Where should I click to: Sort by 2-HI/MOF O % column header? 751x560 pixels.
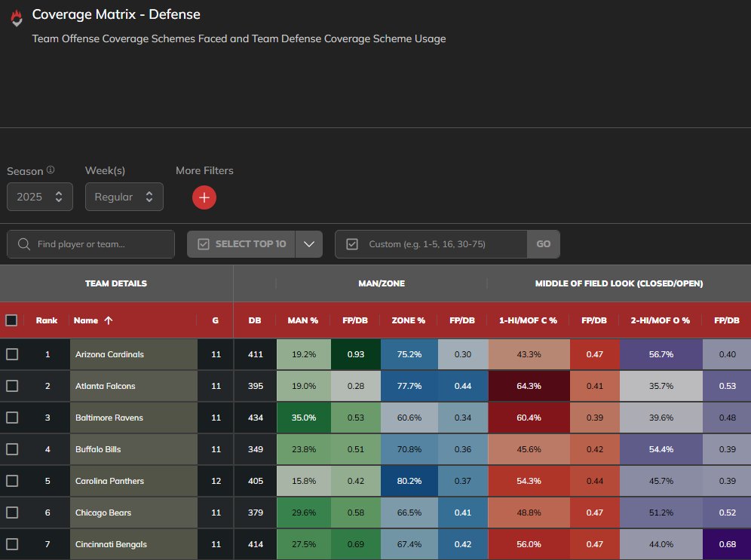click(660, 320)
